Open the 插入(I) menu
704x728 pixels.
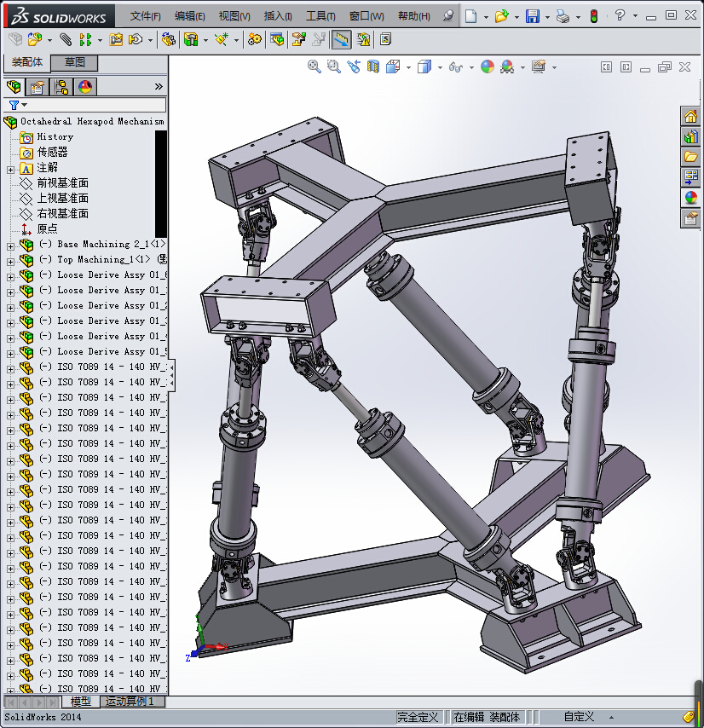click(x=278, y=16)
